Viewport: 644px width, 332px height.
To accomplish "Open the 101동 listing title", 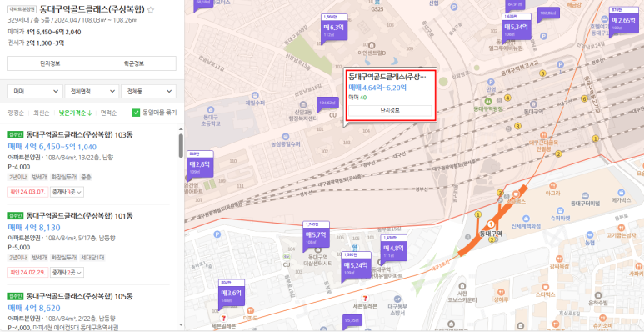I will click(x=80, y=215).
